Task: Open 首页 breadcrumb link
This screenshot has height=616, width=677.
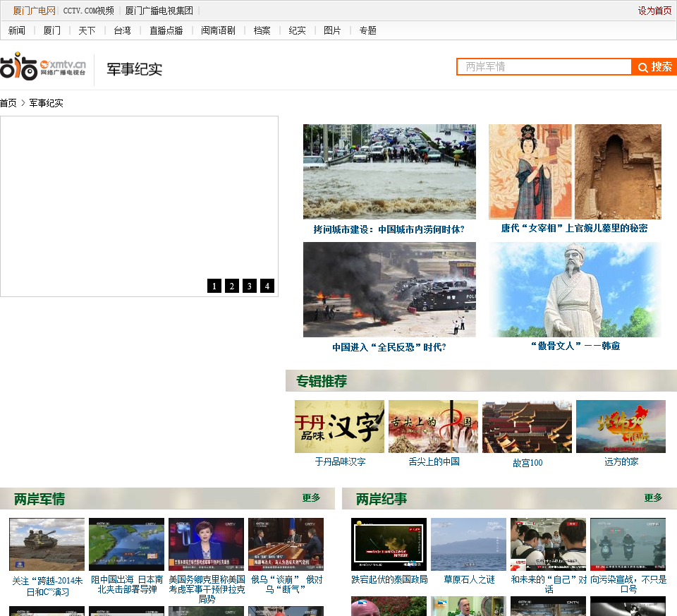Action: [x=8, y=103]
